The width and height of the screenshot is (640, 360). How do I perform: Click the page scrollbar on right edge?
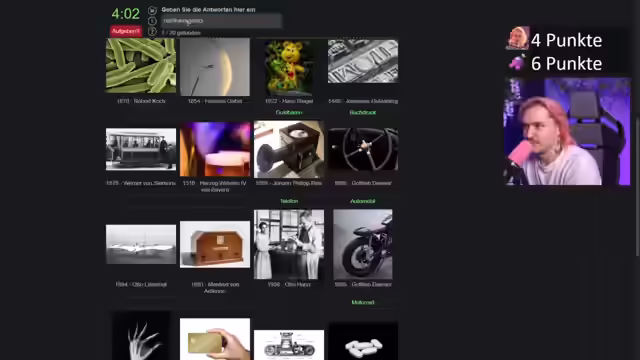click(638, 189)
